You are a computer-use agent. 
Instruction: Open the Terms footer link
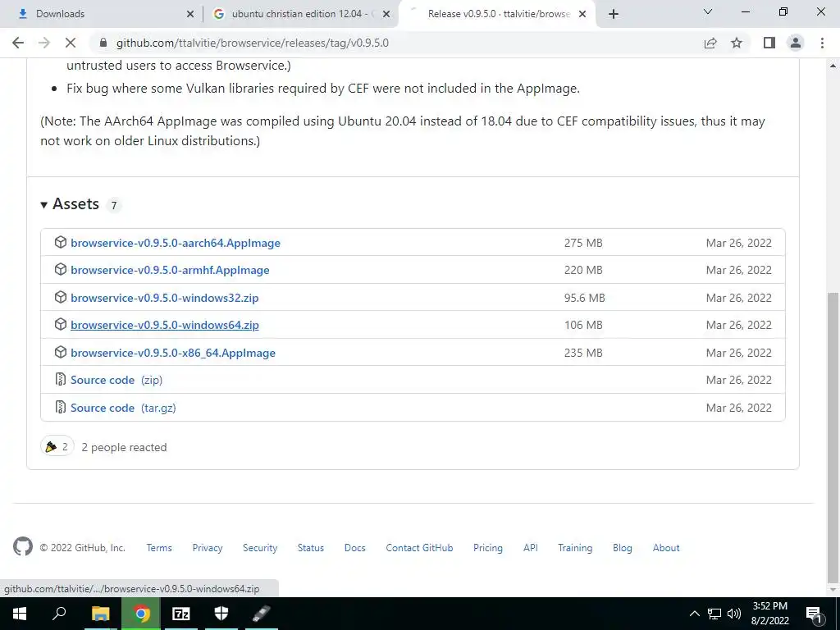tap(159, 548)
